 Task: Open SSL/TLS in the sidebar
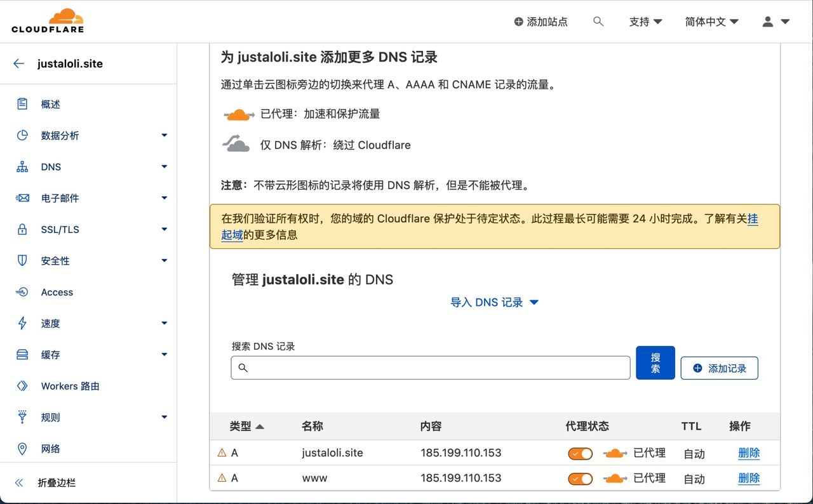(x=60, y=229)
